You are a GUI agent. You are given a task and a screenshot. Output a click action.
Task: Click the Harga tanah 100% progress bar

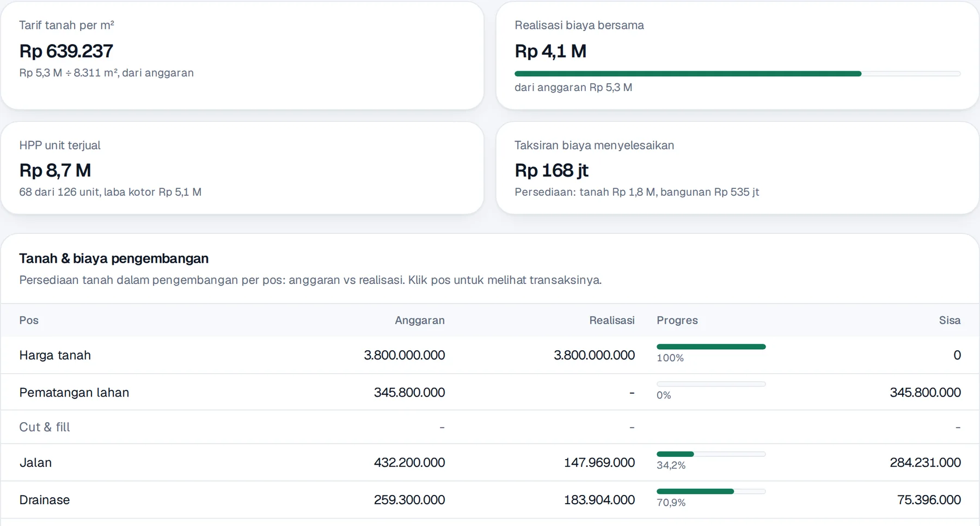pos(711,346)
